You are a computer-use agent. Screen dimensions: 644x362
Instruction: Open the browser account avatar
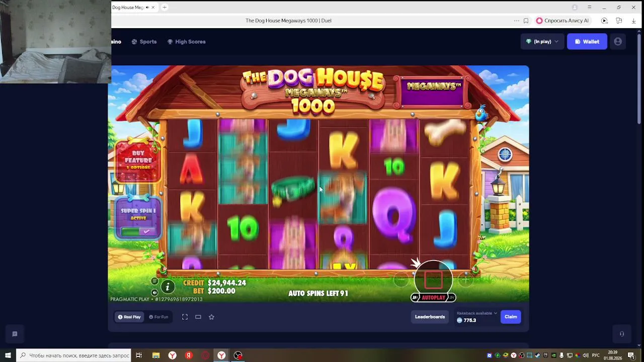[575, 8]
